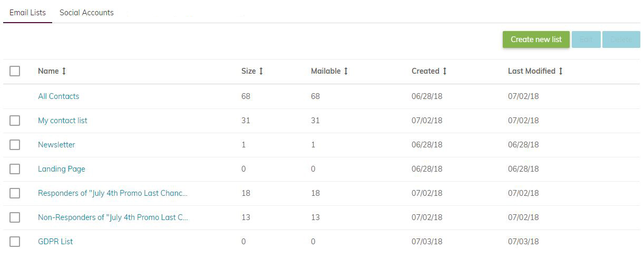Click the disabled Delete button
Screen dimensions: 644x279
[x=621, y=39]
